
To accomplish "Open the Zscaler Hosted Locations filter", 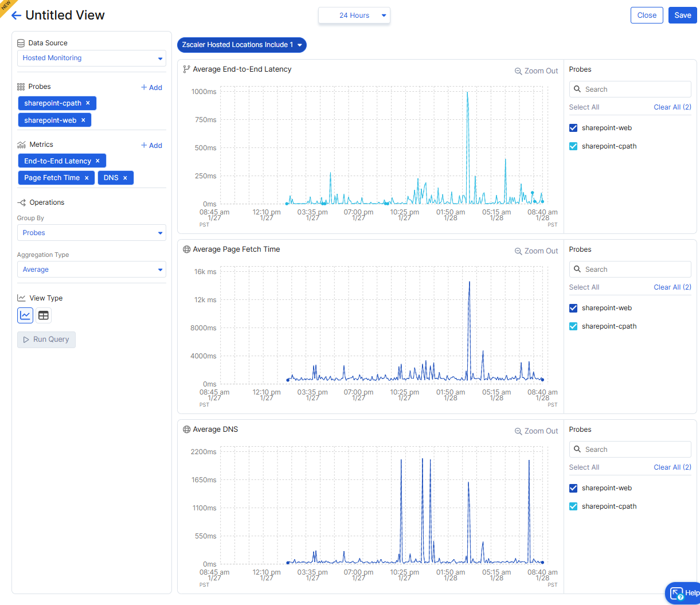I will [x=242, y=45].
